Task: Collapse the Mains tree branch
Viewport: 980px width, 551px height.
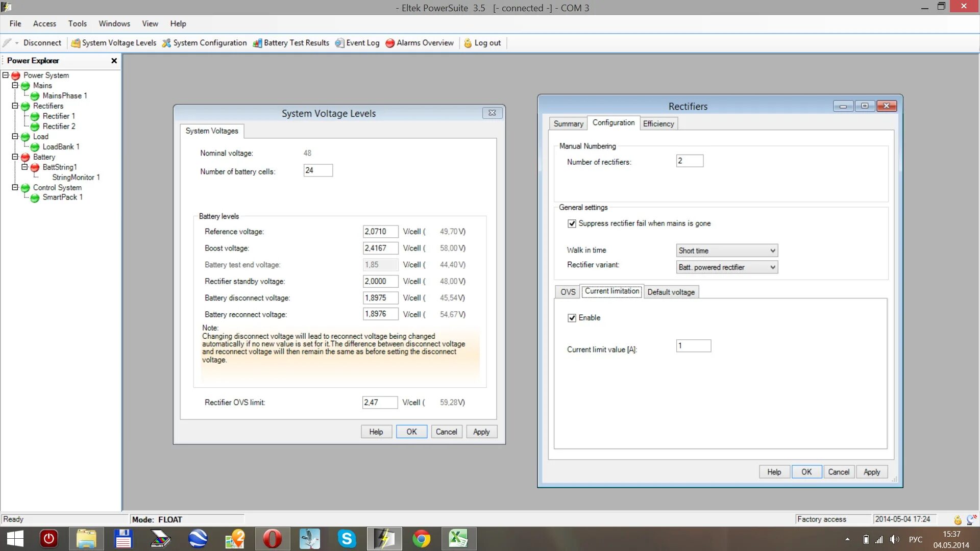Action: tap(15, 85)
